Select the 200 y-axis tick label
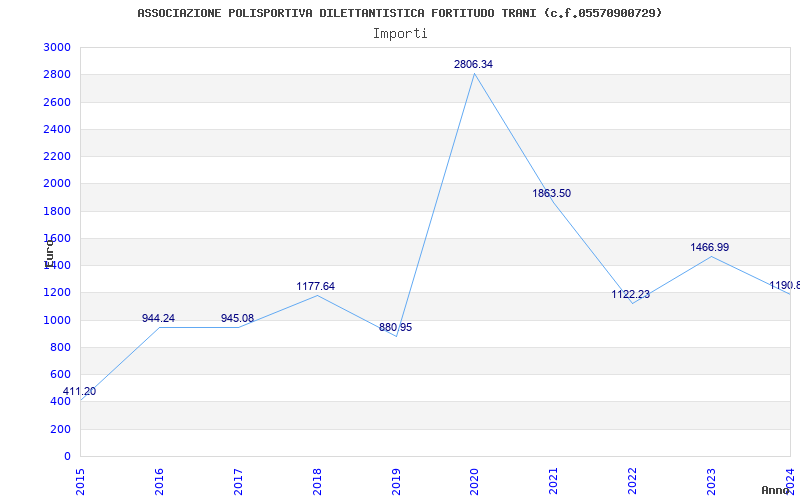This screenshot has height=500, width=800. click(60, 429)
